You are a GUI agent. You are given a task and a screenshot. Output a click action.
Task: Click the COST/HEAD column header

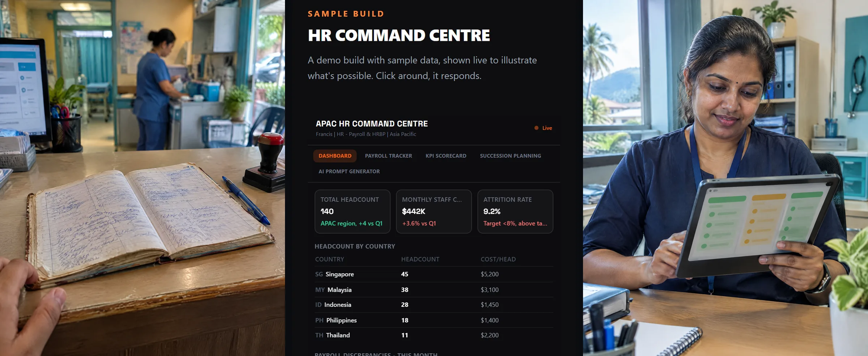pyautogui.click(x=498, y=259)
